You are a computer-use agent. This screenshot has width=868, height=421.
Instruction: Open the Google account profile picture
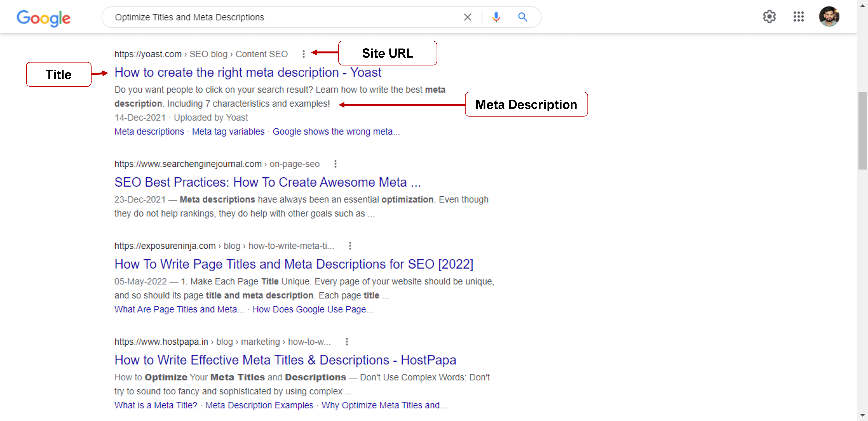(829, 17)
